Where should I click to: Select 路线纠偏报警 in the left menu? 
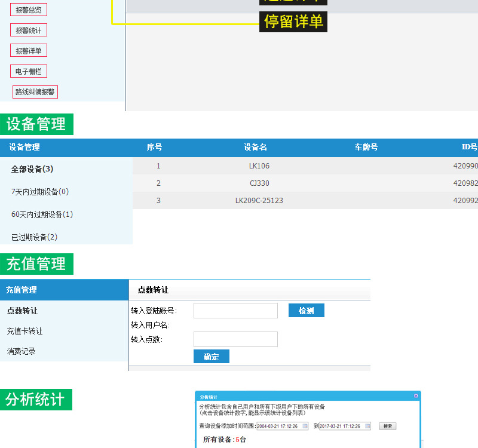click(35, 92)
